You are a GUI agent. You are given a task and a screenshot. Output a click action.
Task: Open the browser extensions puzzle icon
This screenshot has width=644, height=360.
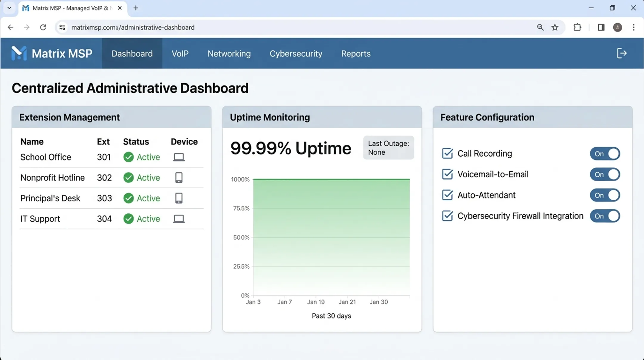577,27
